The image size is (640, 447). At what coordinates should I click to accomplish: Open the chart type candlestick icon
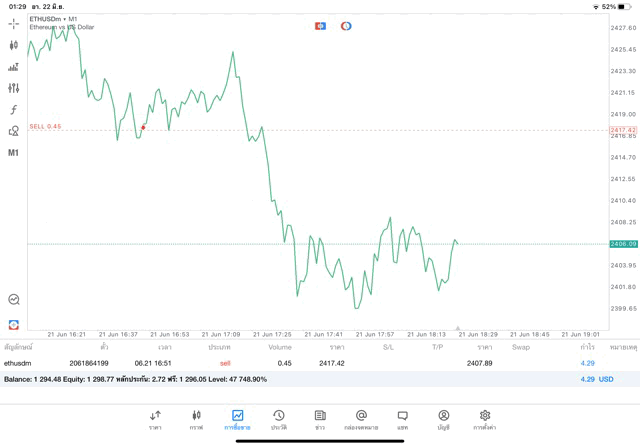(14, 45)
